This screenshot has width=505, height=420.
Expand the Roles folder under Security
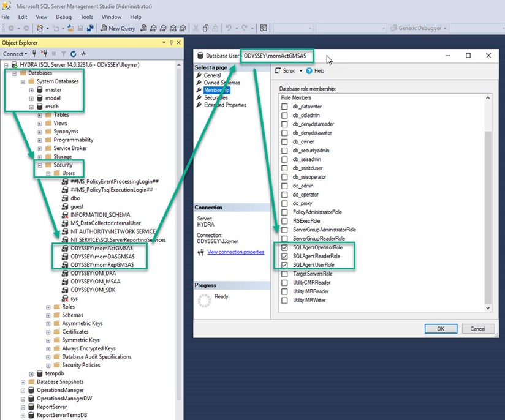click(x=49, y=307)
